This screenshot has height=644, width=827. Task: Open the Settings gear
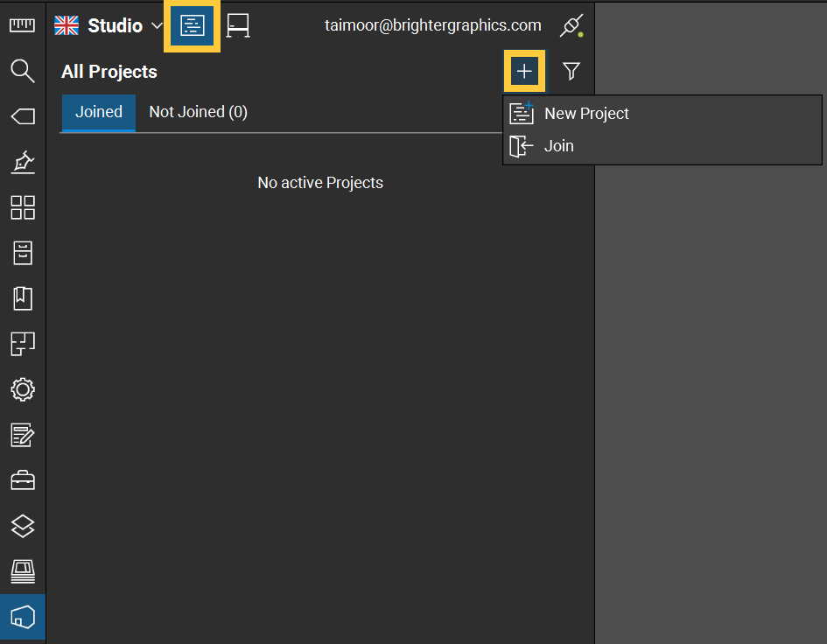click(x=22, y=389)
